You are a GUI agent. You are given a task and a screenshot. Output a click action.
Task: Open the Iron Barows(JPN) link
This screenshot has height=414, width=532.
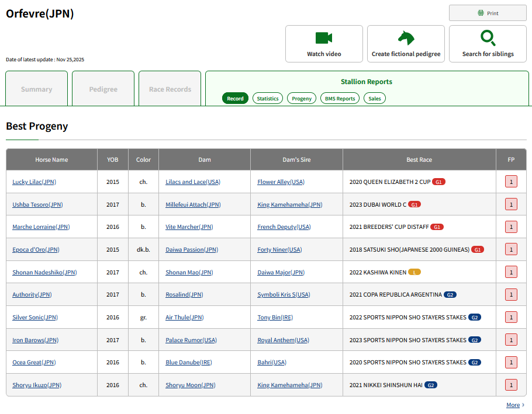[x=35, y=340]
